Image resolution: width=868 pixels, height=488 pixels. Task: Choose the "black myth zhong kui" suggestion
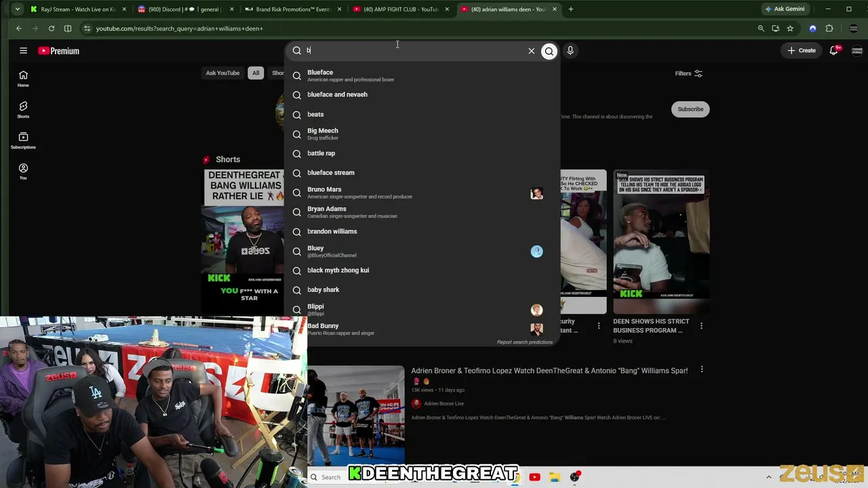coord(422,270)
